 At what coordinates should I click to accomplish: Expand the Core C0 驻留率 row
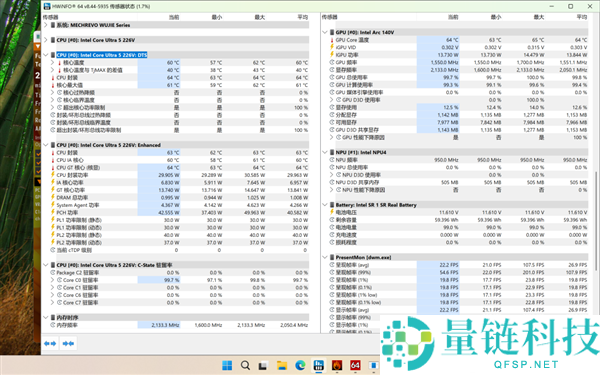point(53,280)
